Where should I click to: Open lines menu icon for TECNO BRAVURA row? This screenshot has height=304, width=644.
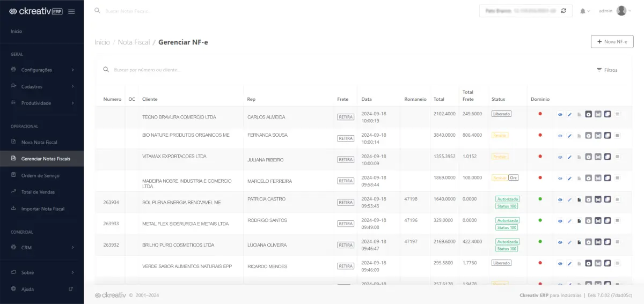coord(617,114)
